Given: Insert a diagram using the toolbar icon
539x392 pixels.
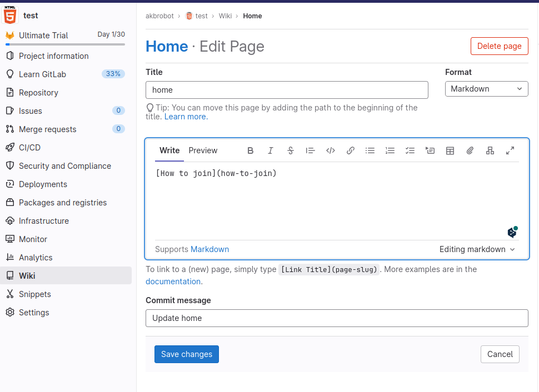Looking at the screenshot, I should 490,150.
